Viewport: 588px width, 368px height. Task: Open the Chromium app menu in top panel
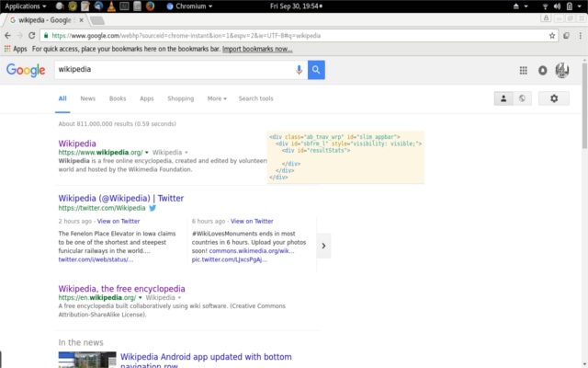coord(189,6)
